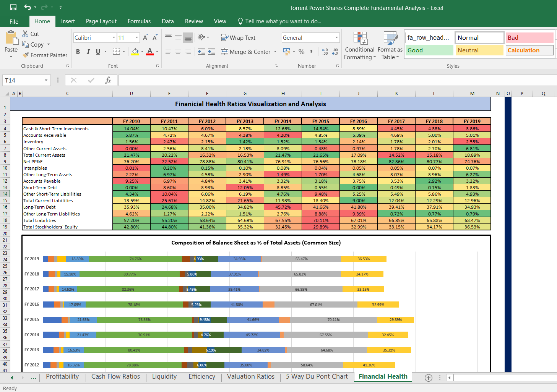Switch to the Formulas tab
The height and width of the screenshot is (392, 557).
[139, 21]
